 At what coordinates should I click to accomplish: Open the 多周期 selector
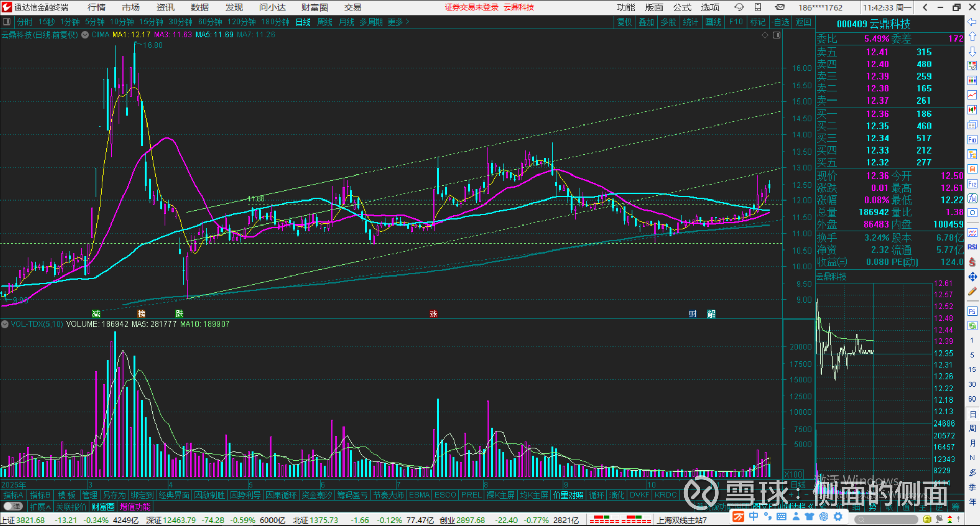point(371,22)
